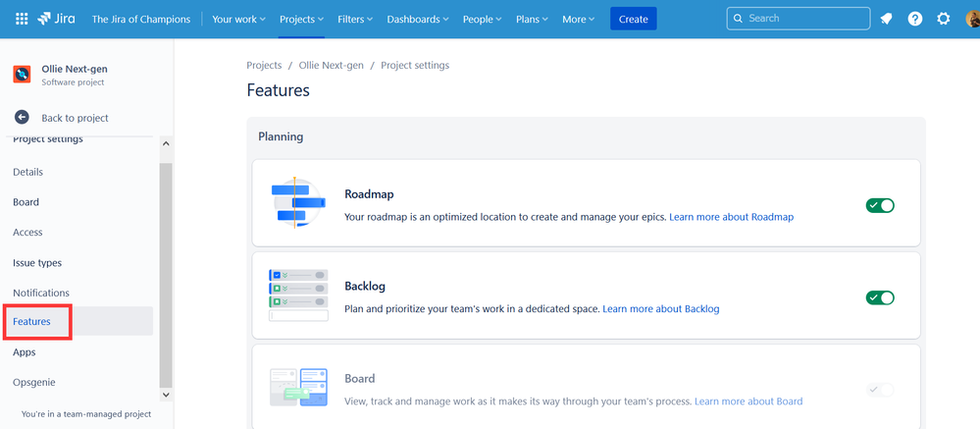This screenshot has width=980, height=429.
Task: Click the Backlog heading text
Action: 365,287
